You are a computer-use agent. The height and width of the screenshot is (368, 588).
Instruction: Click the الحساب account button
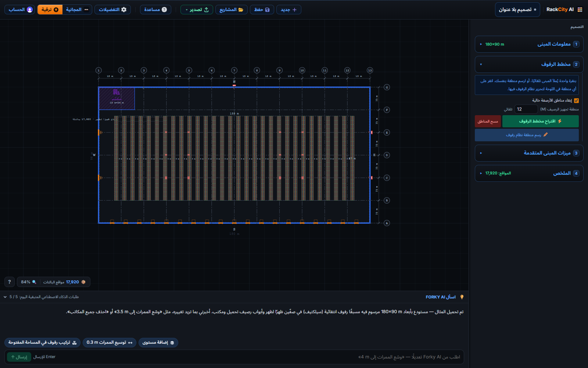point(19,10)
